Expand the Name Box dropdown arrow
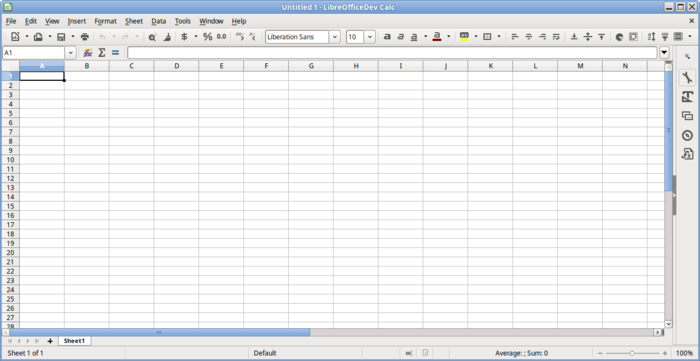This screenshot has width=700, height=361. point(71,53)
